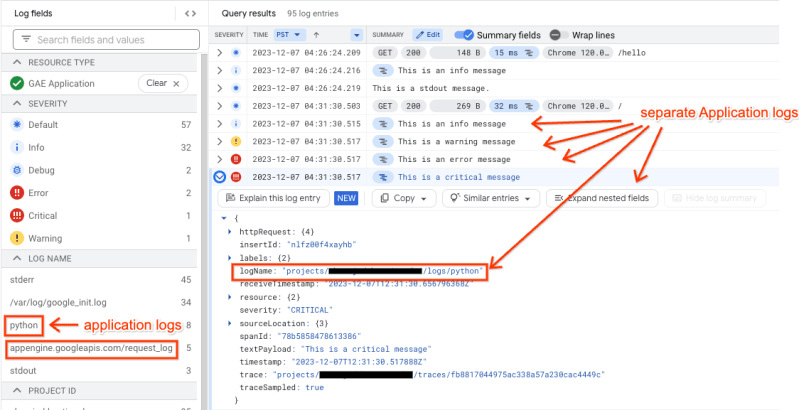The height and width of the screenshot is (410, 799).
Task: Click the Explain this log entry button
Action: 273,198
